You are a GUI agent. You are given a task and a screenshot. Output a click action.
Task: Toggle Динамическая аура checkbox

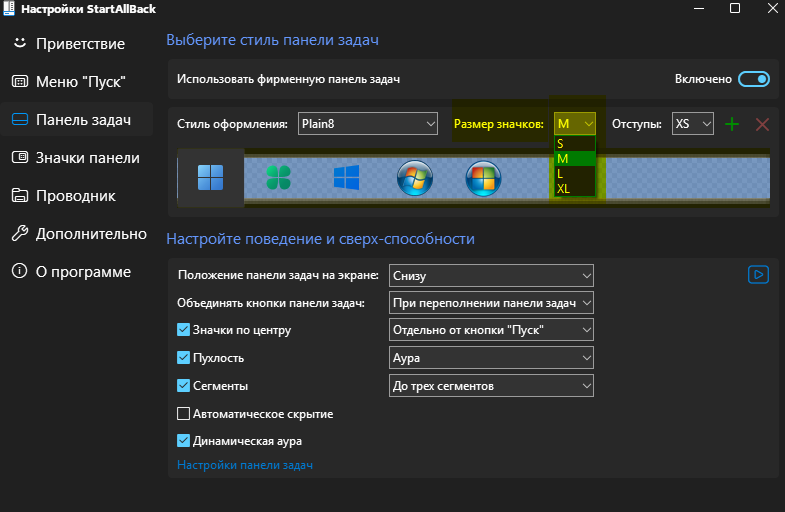(183, 440)
